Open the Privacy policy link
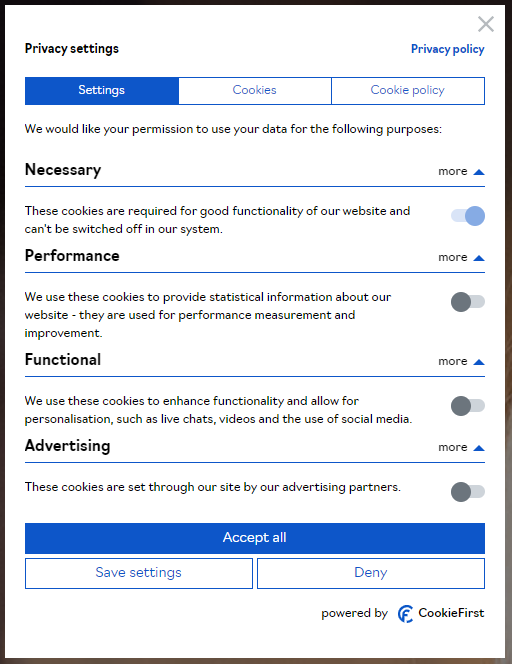The image size is (512, 664). point(448,49)
